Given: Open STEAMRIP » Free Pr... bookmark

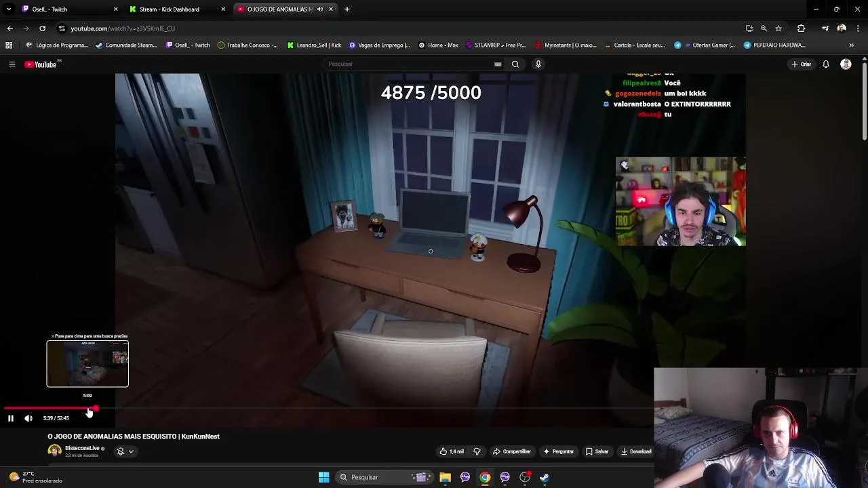Looking at the screenshot, I should 496,45.
